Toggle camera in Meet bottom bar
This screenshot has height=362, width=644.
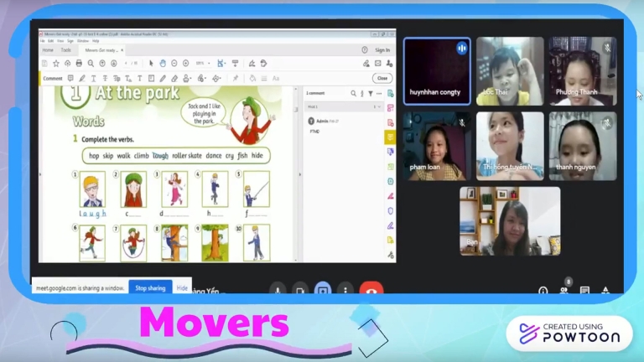point(300,290)
